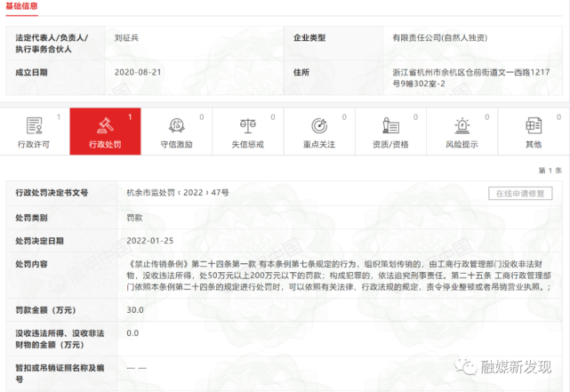
Task: Open the 资质/资格 certificate icon
Action: click(x=390, y=125)
